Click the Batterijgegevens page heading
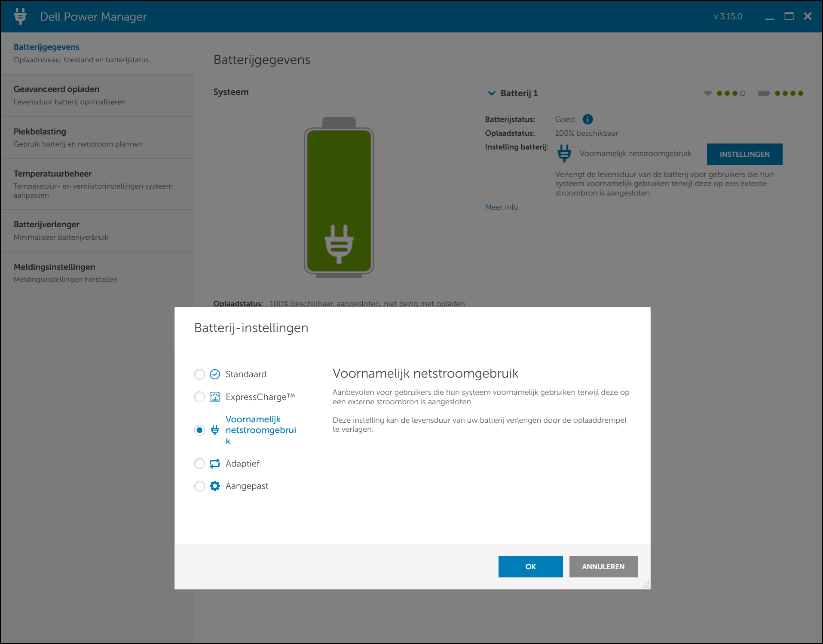823x644 pixels. tap(262, 60)
